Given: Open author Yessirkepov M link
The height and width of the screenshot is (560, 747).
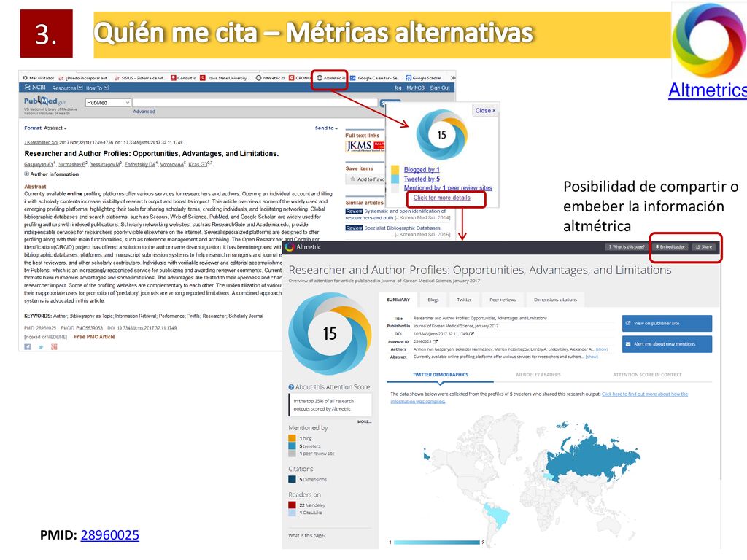Looking at the screenshot, I should coord(105,164).
